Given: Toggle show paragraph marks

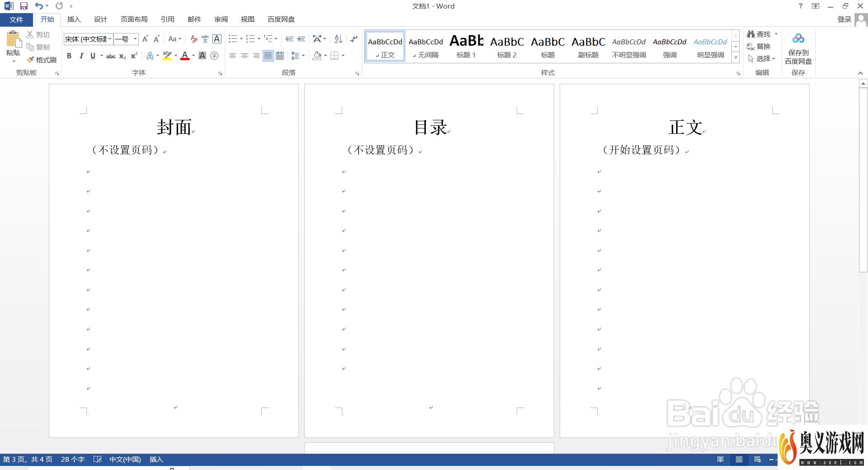Looking at the screenshot, I should point(354,39).
